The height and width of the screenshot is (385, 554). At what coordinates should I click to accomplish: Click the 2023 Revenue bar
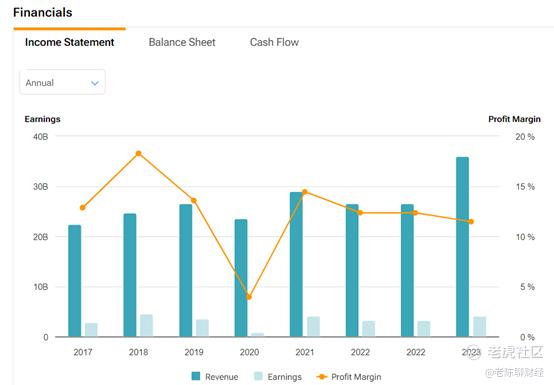[x=462, y=247]
